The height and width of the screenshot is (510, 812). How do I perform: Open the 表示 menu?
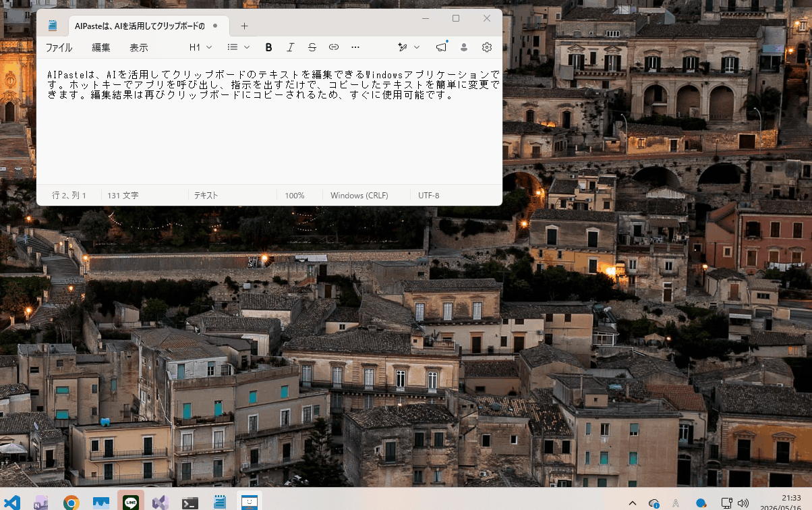139,47
